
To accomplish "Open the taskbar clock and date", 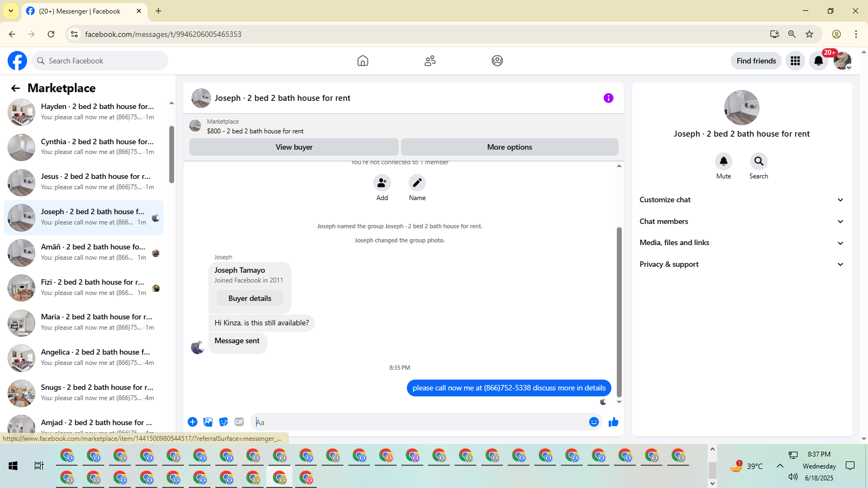I will pos(819,466).
